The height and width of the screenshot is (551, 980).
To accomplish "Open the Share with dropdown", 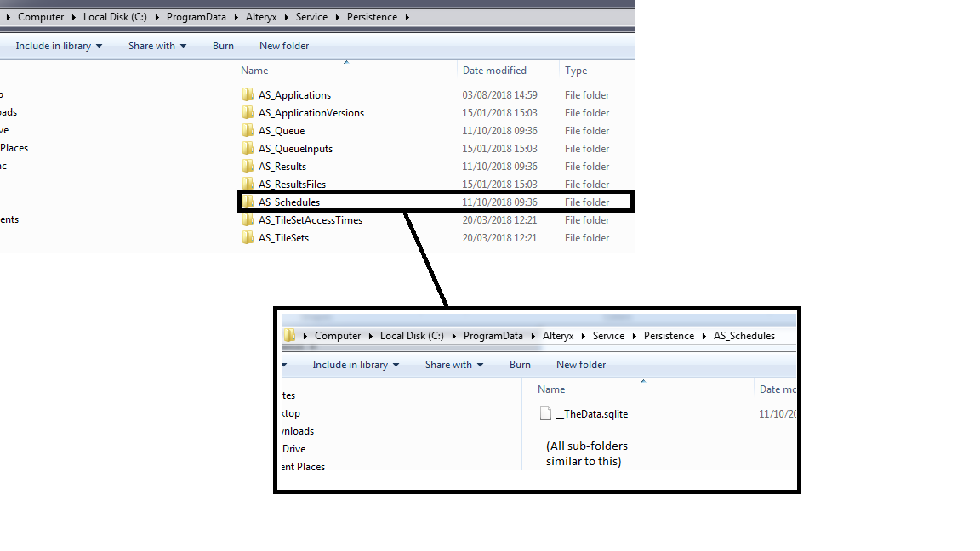I will [157, 45].
